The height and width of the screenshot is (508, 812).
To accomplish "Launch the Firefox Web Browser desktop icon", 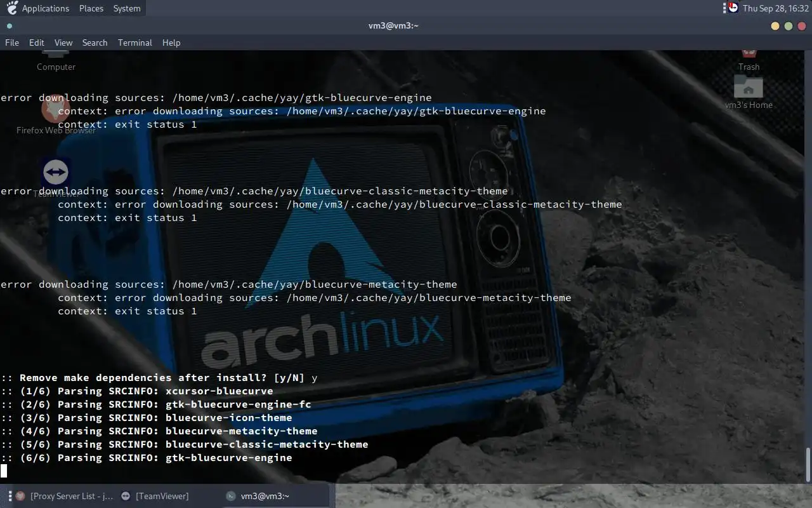I will 56,115.
